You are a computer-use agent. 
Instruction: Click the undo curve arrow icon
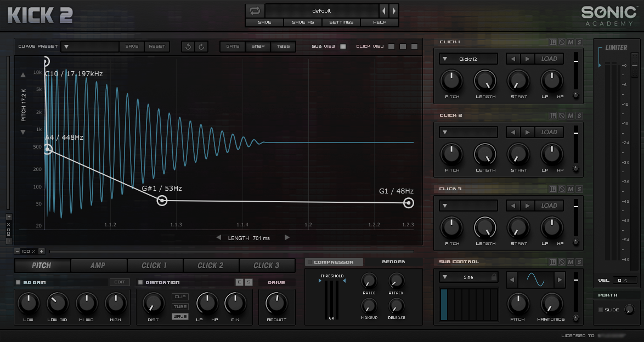pyautogui.click(x=188, y=47)
